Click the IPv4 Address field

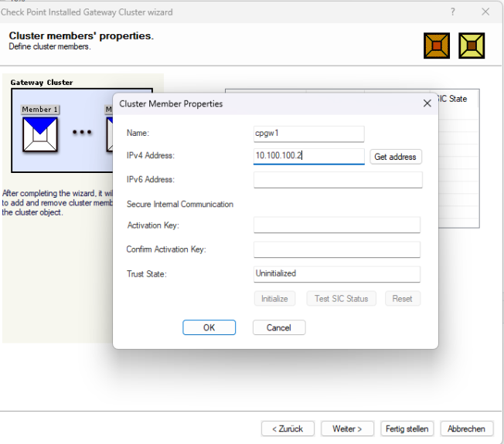308,156
